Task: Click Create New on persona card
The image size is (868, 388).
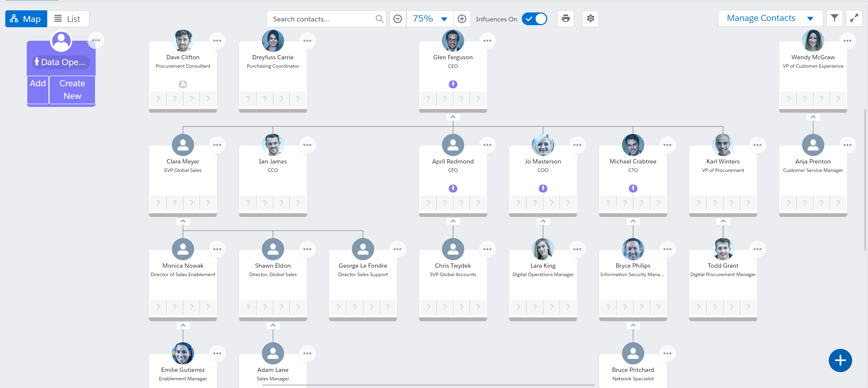Action: point(72,89)
